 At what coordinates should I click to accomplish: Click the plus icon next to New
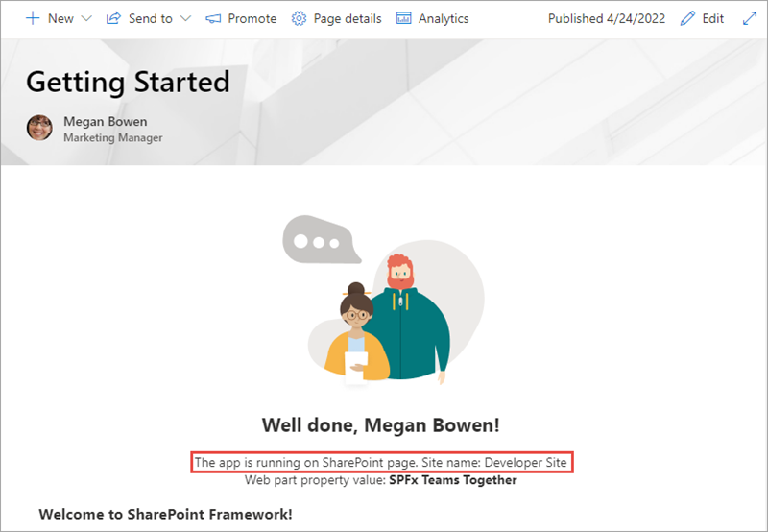click(33, 18)
